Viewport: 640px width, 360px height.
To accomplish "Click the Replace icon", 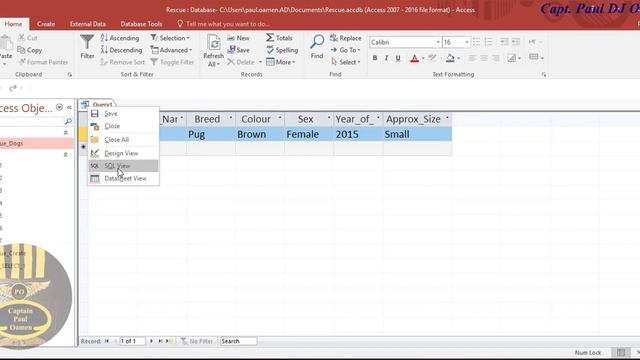I will (x=334, y=38).
